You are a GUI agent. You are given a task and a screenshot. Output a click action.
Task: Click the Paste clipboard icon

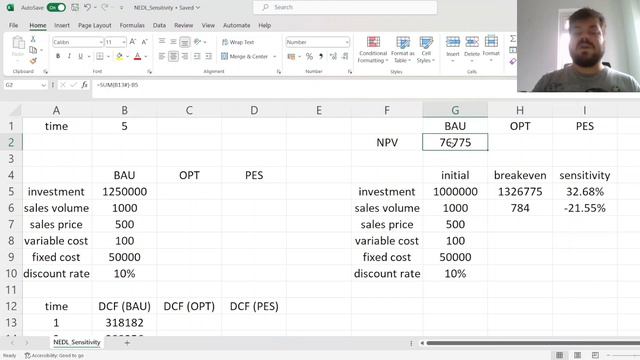tap(18, 42)
